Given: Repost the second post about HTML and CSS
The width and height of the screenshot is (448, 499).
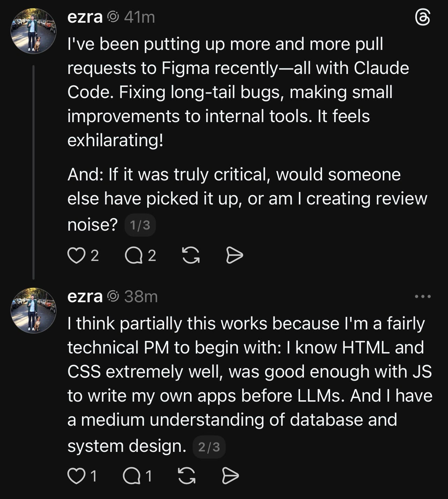Looking at the screenshot, I should (x=187, y=476).
